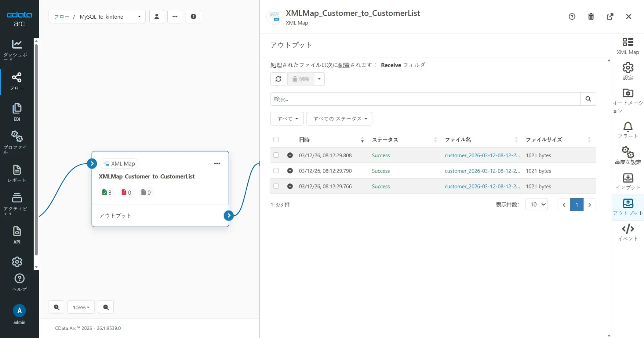Screen dimensions: 644x338
Task: Open the Dashboard from the sidebar
Action: (x=17, y=49)
